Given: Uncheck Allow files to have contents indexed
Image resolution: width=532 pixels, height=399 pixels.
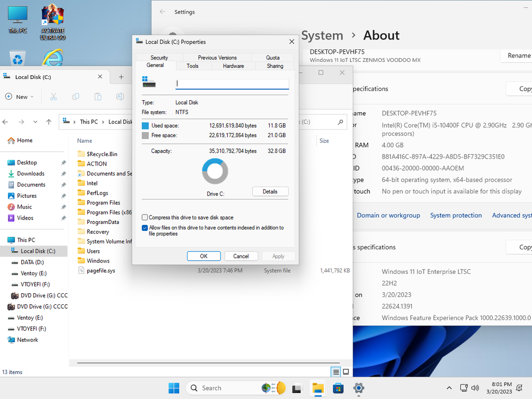Looking at the screenshot, I should (x=145, y=228).
